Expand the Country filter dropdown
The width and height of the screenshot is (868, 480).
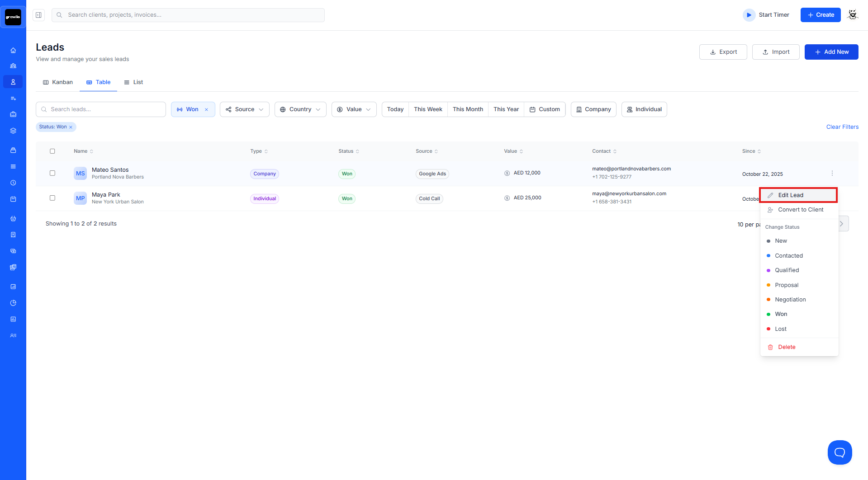click(x=300, y=109)
